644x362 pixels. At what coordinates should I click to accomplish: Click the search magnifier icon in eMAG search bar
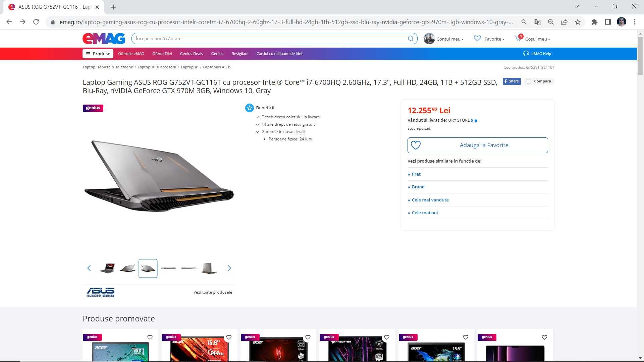pos(411,39)
